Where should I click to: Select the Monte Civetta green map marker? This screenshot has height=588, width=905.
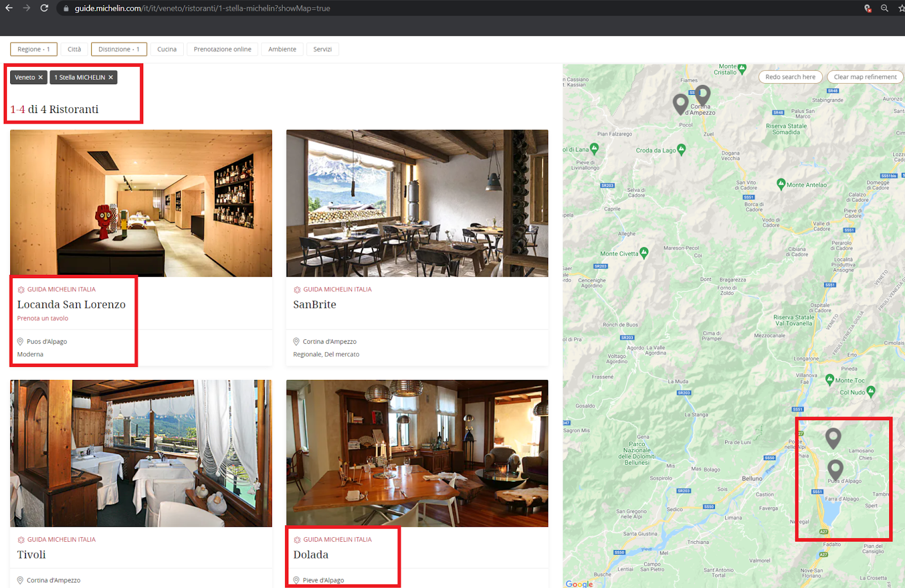tap(644, 253)
